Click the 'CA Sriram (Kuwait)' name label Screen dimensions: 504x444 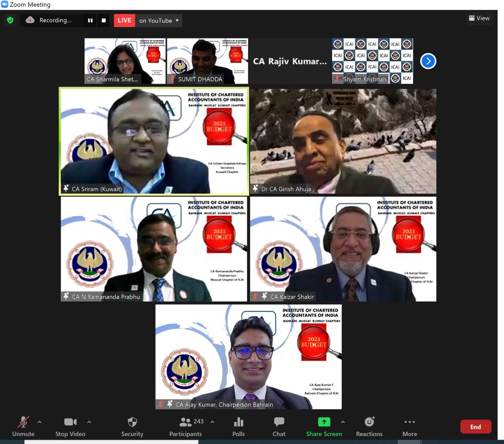[97, 189]
